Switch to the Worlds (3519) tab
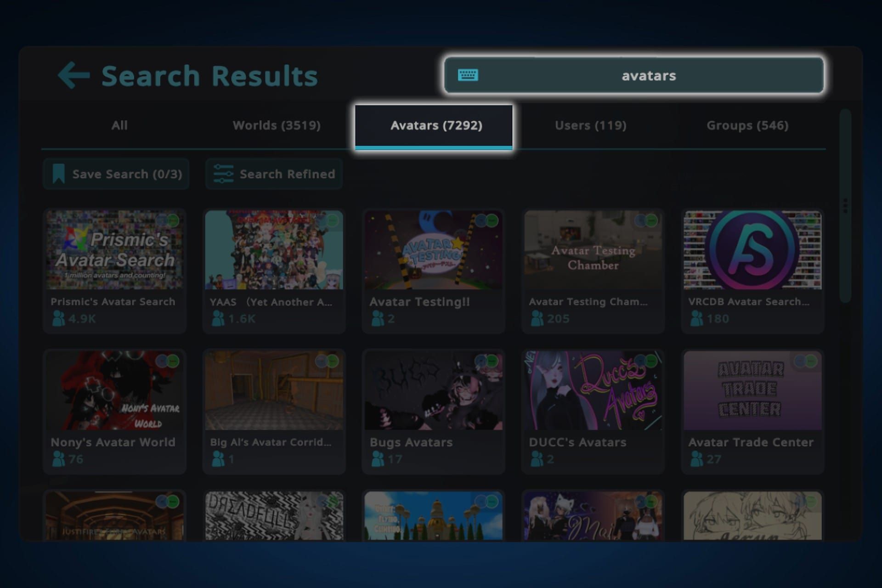The width and height of the screenshot is (882, 588). 277,125
